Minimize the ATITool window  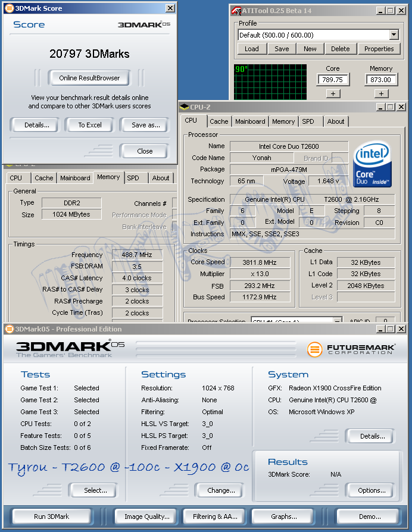coord(381,11)
